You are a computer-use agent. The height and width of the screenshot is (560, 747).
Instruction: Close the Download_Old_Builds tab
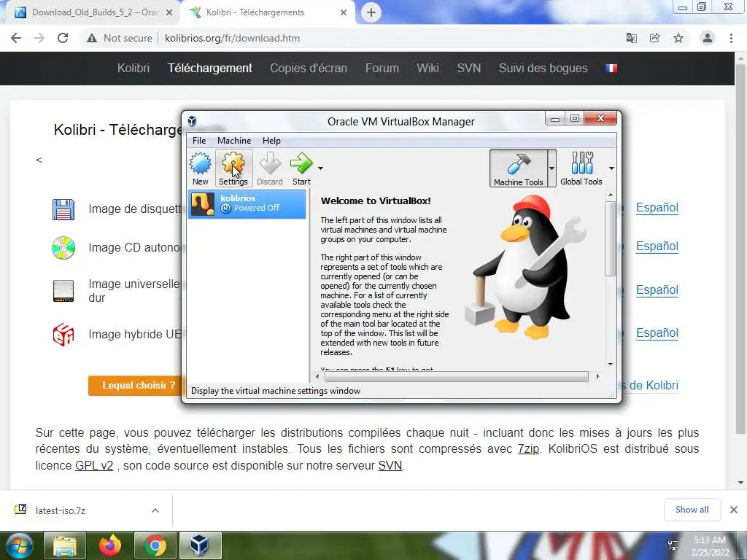(169, 12)
